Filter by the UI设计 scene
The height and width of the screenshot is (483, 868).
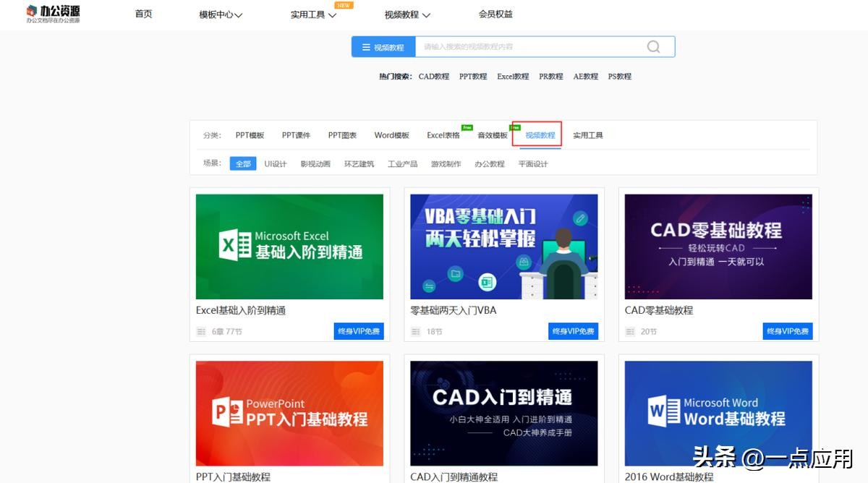tap(276, 164)
